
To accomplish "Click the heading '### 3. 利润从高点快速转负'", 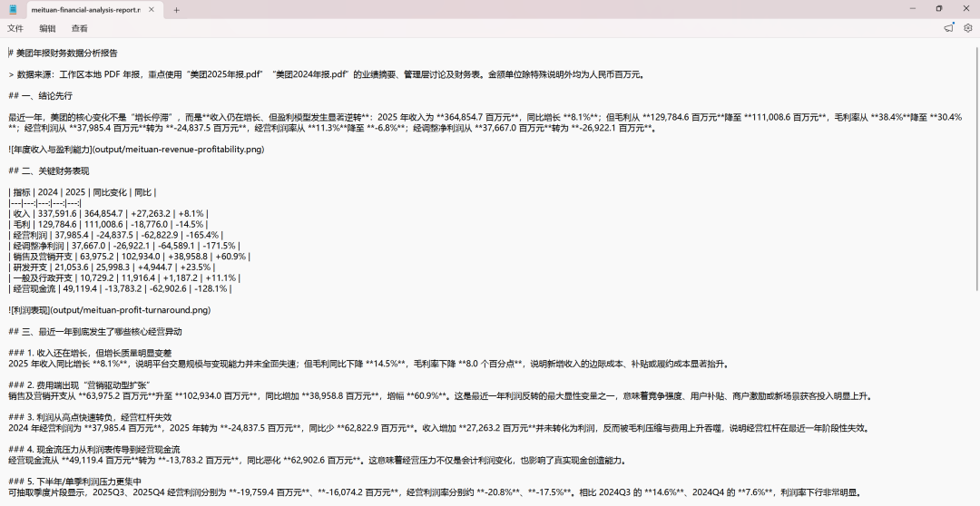I will point(90,417).
